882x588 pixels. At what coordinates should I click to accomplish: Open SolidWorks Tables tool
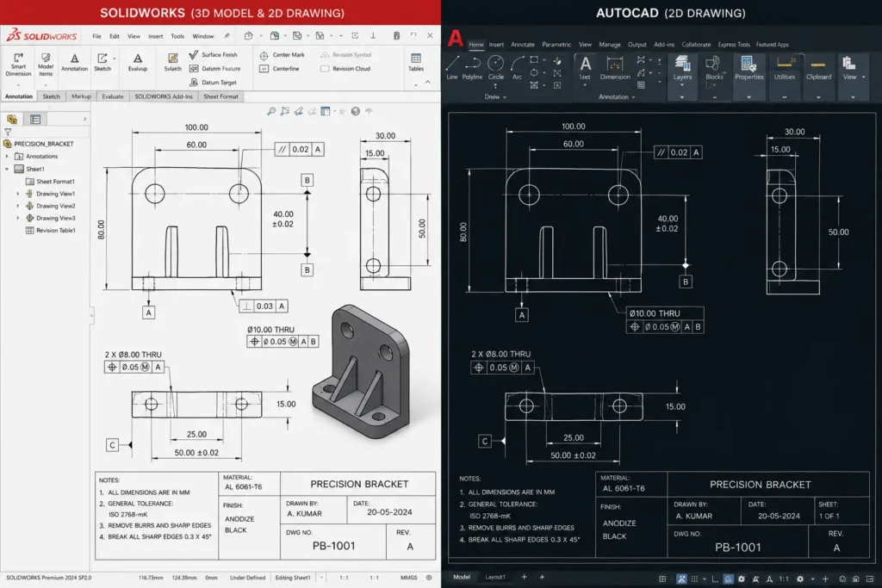point(416,62)
